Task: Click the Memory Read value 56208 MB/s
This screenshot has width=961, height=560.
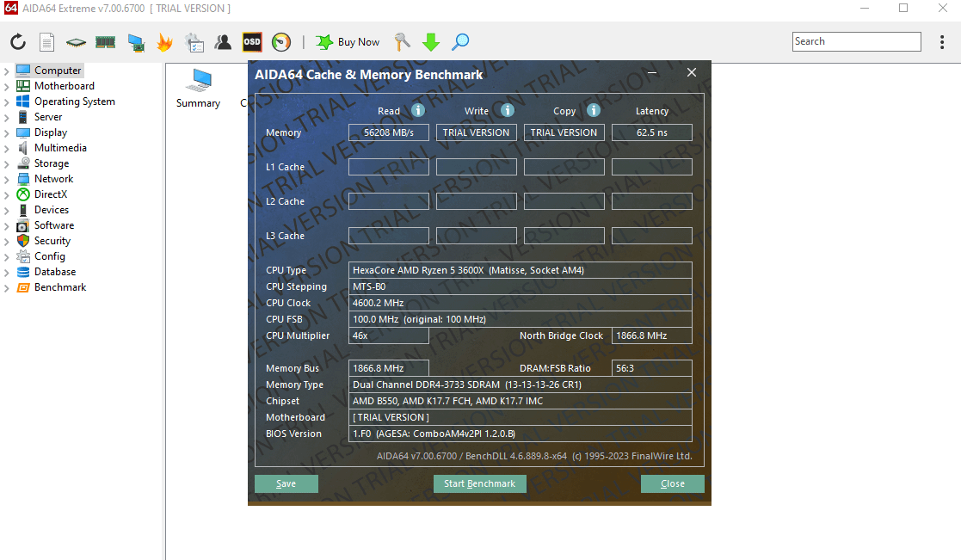Action: [389, 132]
